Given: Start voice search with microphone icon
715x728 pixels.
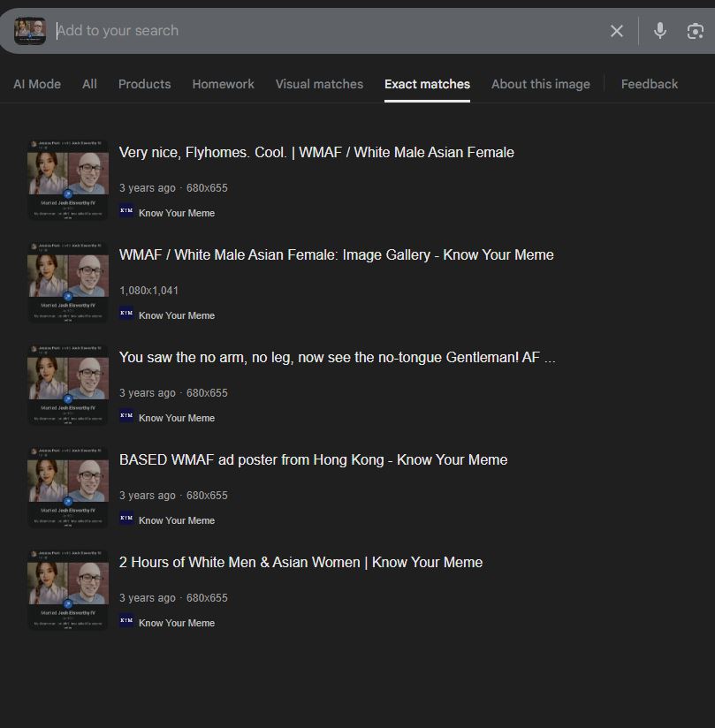Looking at the screenshot, I should [x=659, y=31].
